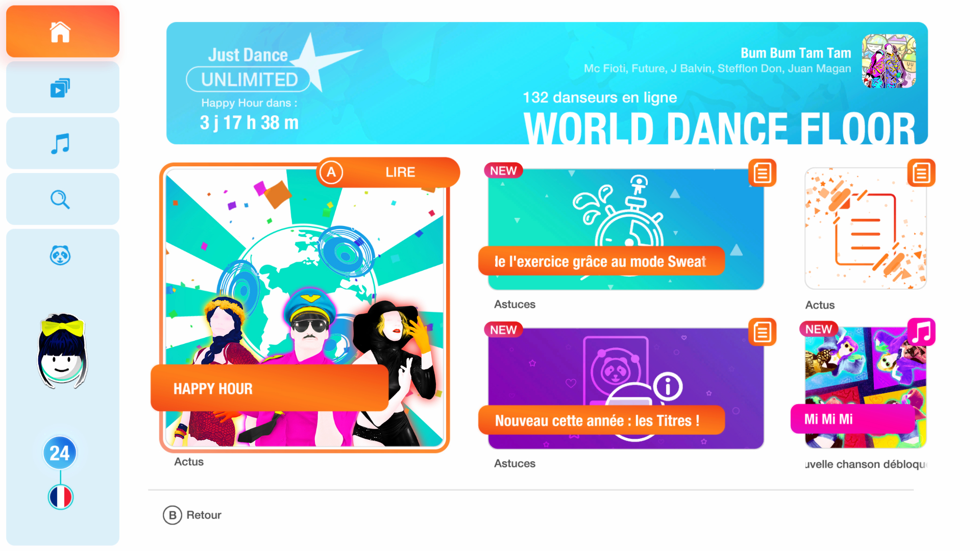Click the Bum Bum Tam Tam cover art
The height and width of the screenshot is (551, 980).
(x=889, y=61)
